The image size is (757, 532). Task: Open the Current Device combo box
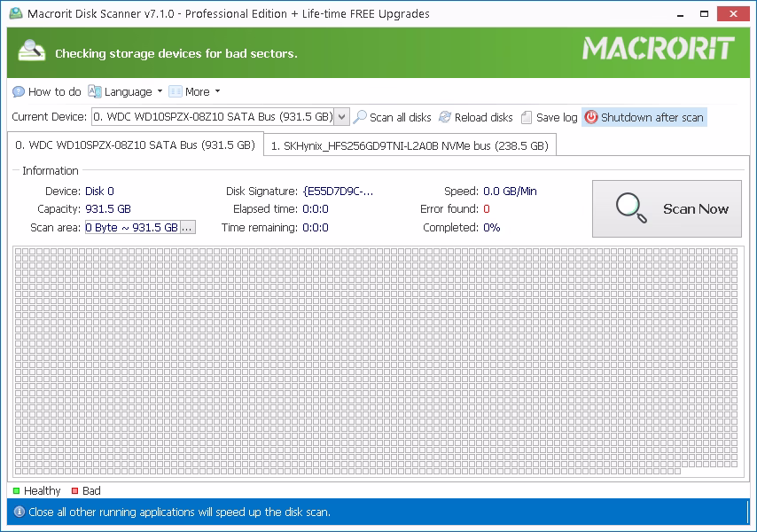[341, 117]
